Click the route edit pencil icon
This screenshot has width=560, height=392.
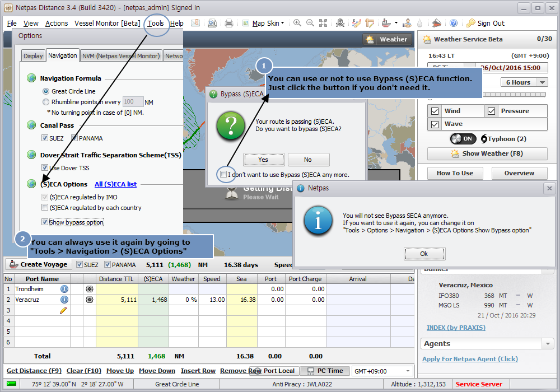point(356,23)
